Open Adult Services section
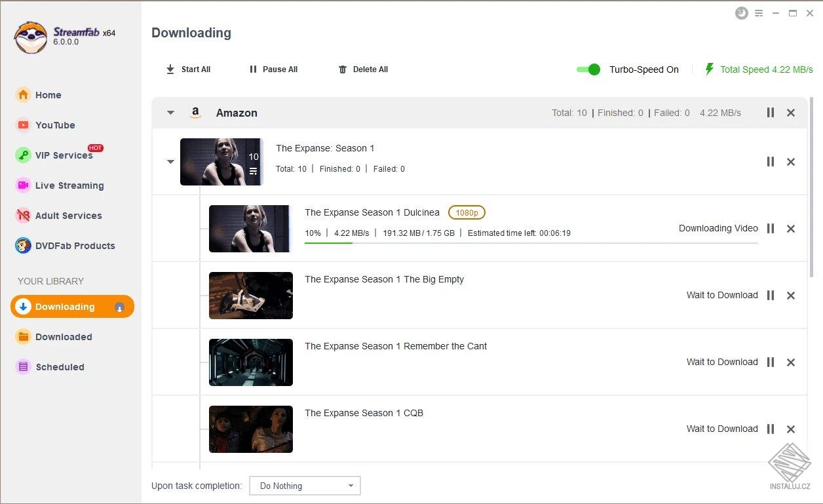 (x=68, y=216)
